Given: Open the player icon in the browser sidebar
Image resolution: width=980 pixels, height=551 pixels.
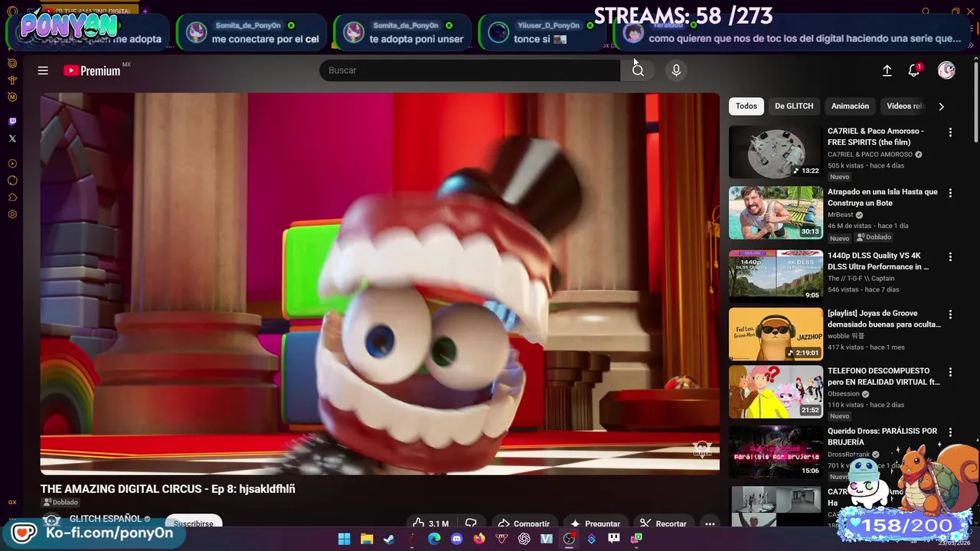Looking at the screenshot, I should click(x=12, y=164).
